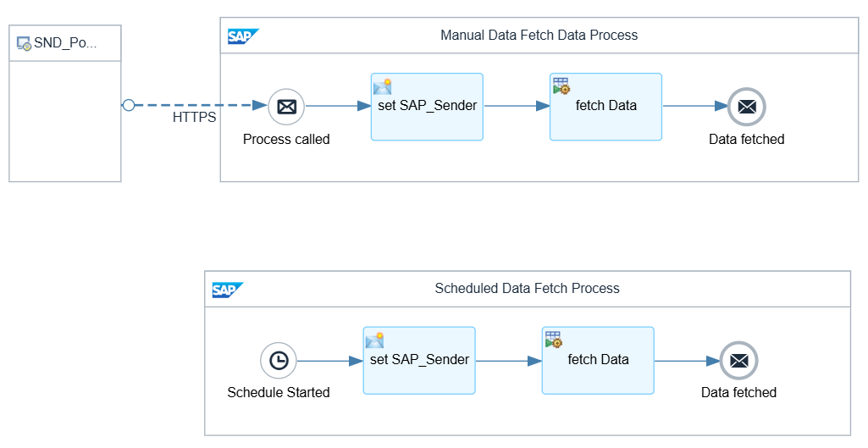Select the SND_Po sender participant icon

pos(25,43)
